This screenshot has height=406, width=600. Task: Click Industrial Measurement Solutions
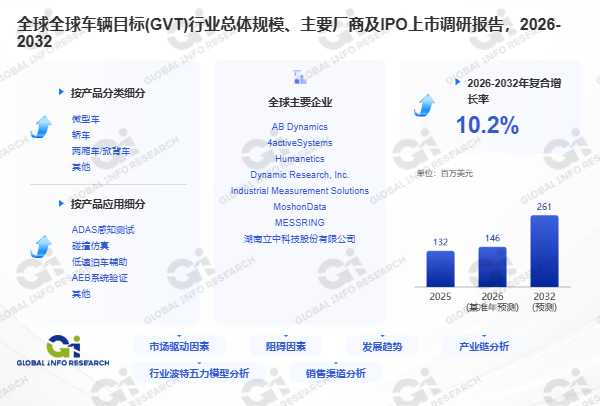coord(300,191)
